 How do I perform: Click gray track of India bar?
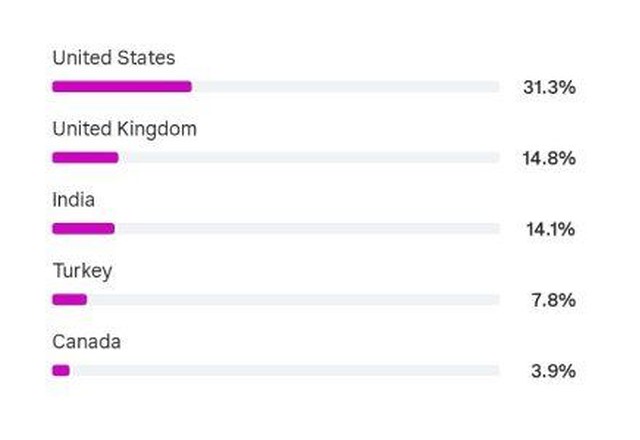(307, 229)
